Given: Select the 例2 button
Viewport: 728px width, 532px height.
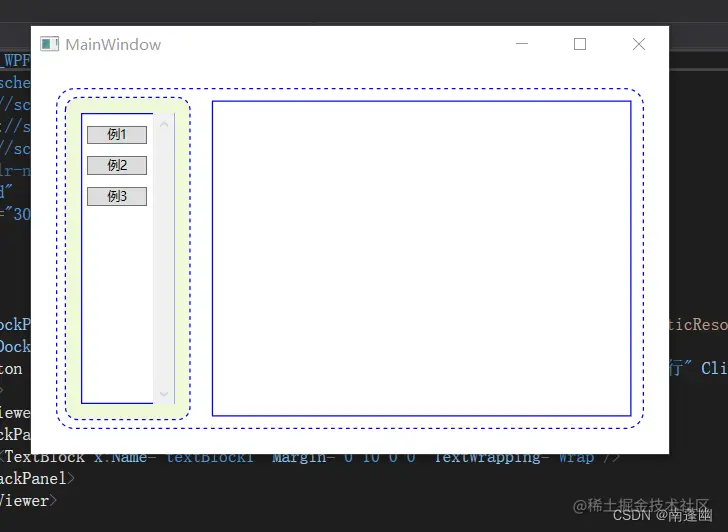Looking at the screenshot, I should tap(117, 166).
